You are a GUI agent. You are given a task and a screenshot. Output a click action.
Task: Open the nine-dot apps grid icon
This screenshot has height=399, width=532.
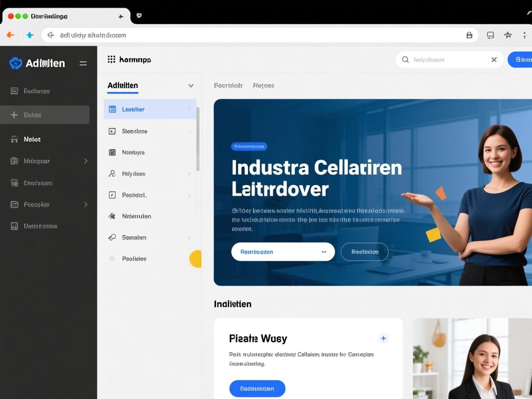click(x=111, y=59)
